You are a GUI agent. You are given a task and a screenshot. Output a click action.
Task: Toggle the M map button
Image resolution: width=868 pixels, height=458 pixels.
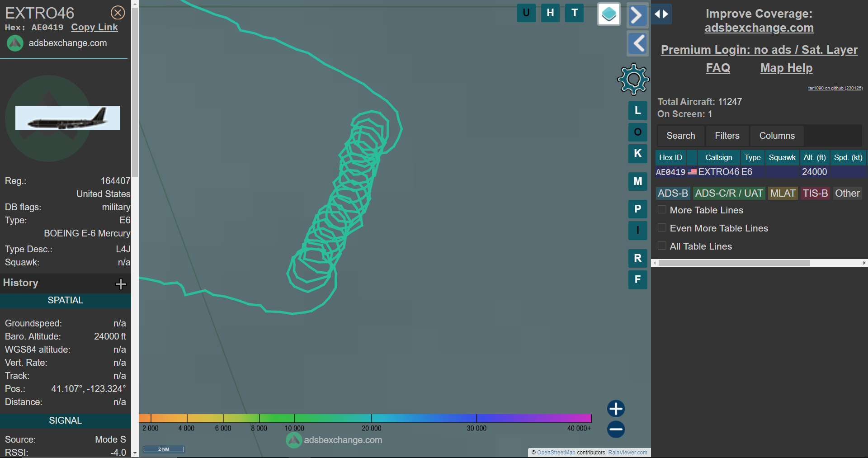click(638, 181)
